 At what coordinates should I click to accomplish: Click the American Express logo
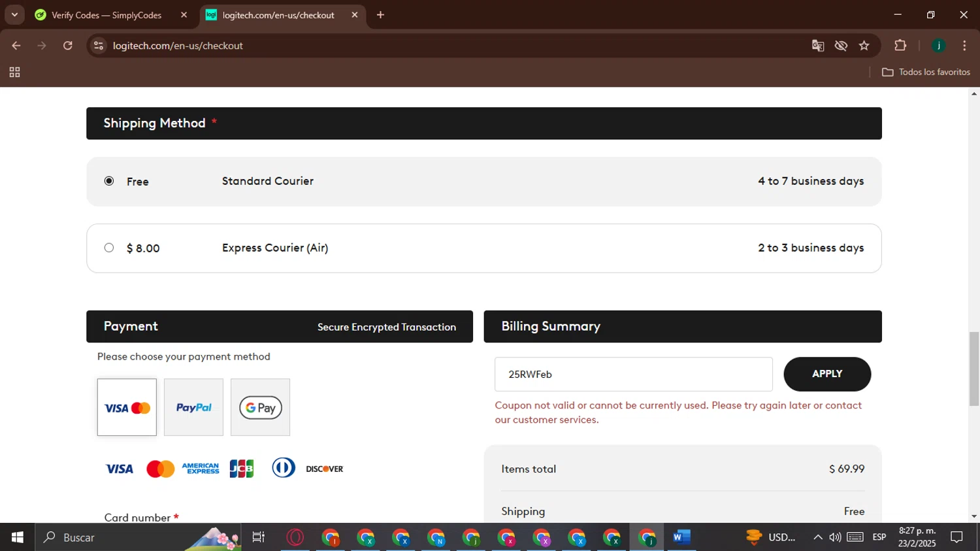(x=201, y=469)
